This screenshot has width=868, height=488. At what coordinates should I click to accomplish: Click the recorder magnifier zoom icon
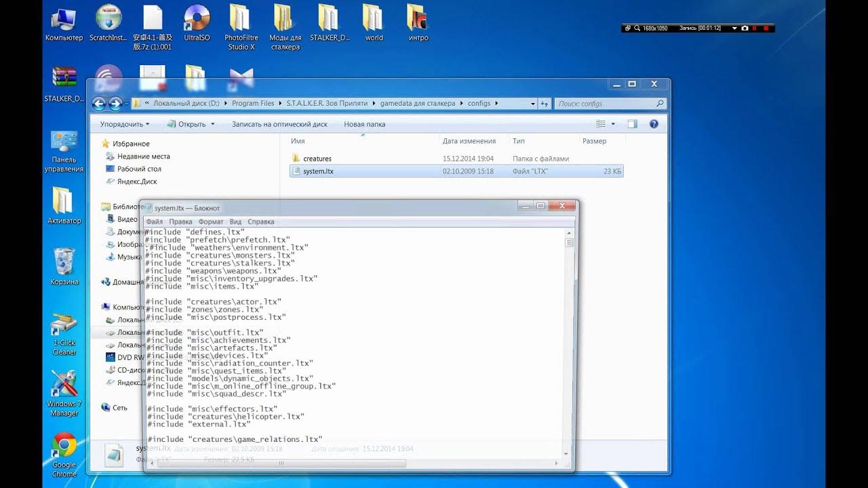pos(637,28)
